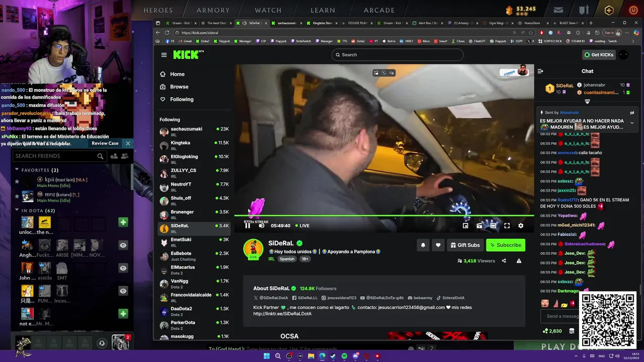Enable SiDeRaL notification bell
The image size is (644, 362).
423,245
